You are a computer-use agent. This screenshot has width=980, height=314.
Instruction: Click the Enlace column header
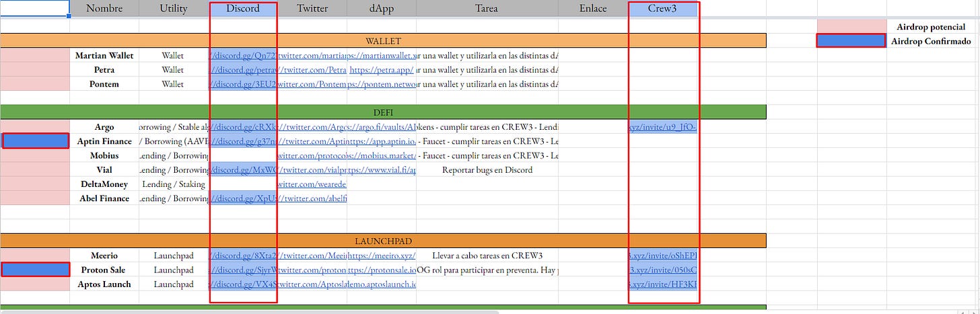[x=593, y=9]
